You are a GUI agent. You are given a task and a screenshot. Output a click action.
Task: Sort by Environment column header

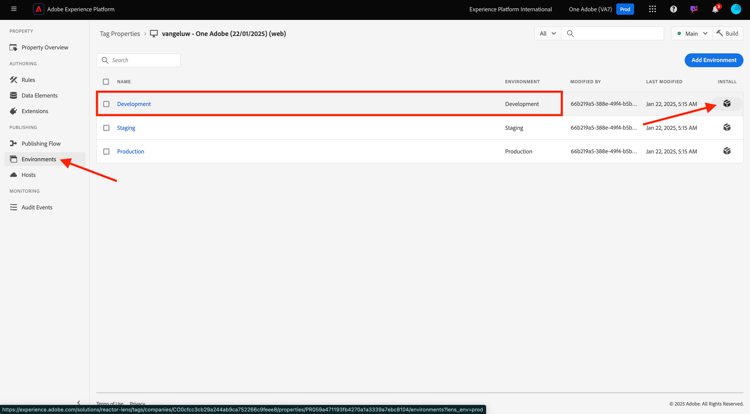(x=522, y=82)
